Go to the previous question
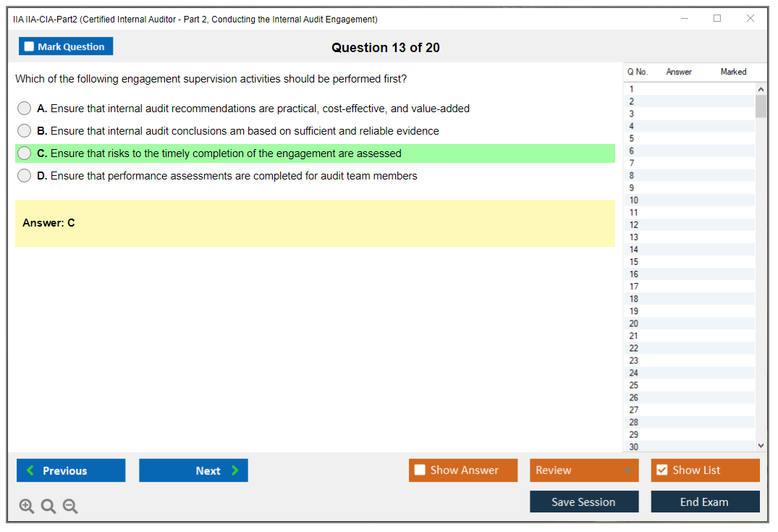The width and height of the screenshot is (778, 532). coord(71,470)
